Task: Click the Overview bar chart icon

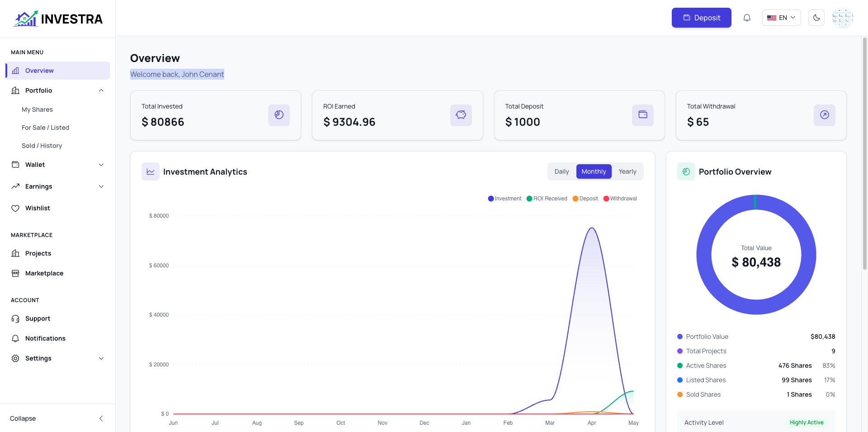Action: pos(16,71)
